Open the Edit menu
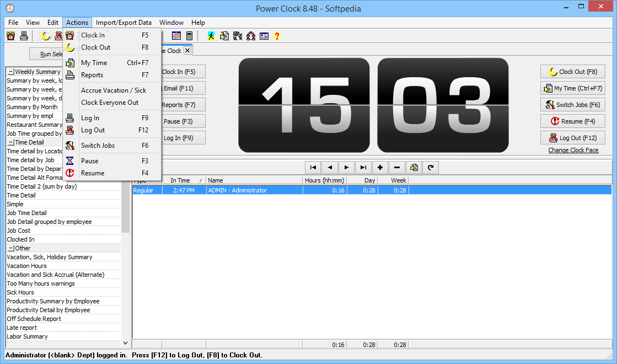This screenshot has height=364, width=617. point(53,23)
